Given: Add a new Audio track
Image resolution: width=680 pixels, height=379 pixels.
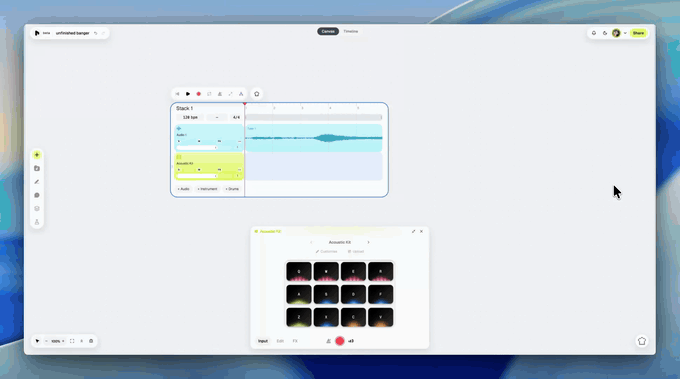Looking at the screenshot, I should pos(183,189).
